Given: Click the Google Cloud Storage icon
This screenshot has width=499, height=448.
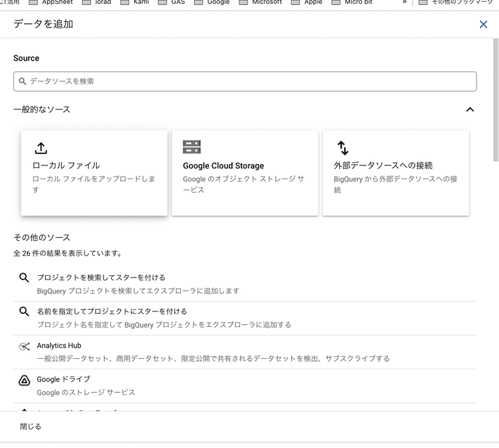Looking at the screenshot, I should (191, 147).
